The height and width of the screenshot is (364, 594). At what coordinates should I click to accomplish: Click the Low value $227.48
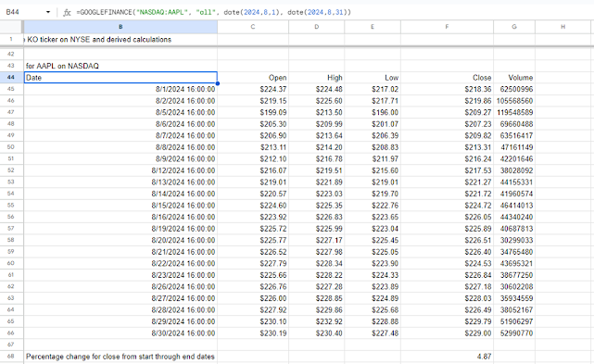pos(373,333)
